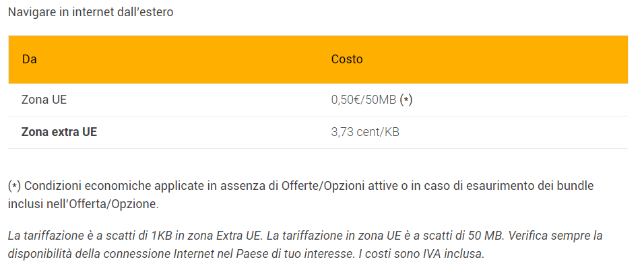Click the 'Navigare in internet dall'estero' heading
The width and height of the screenshot is (644, 270).
[91, 12]
